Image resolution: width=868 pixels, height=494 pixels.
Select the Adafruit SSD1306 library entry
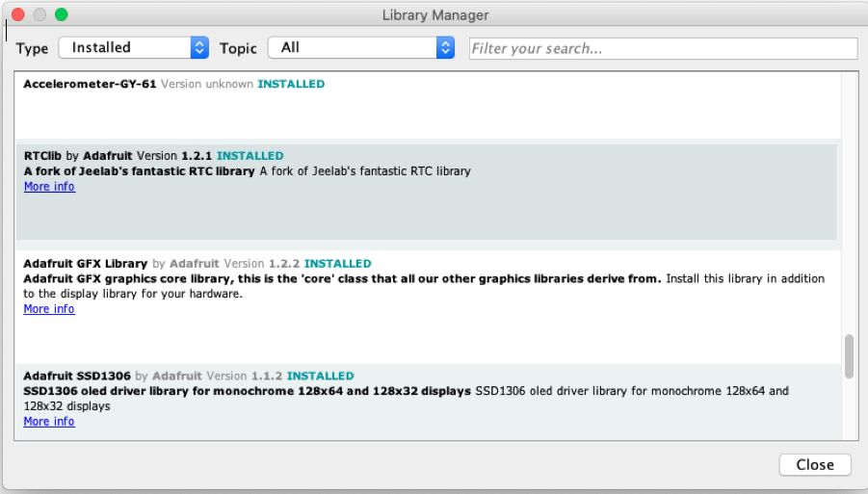(x=429, y=402)
